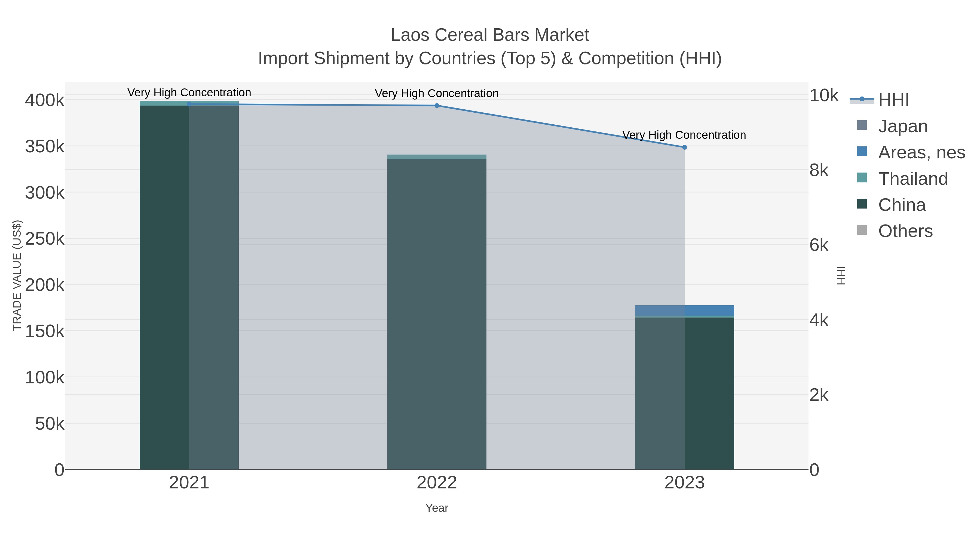This screenshot has height=551, width=980.
Task: Click the 2022 Thailand bar segment
Action: point(437,157)
